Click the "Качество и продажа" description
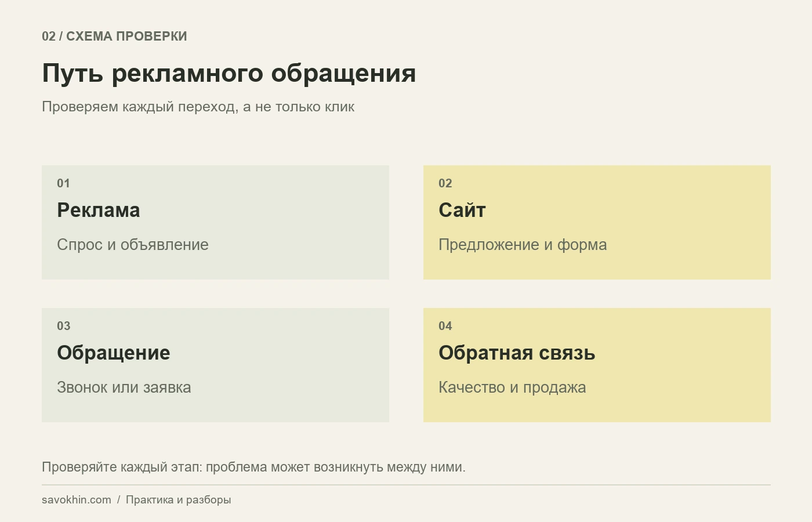812x522 pixels. (x=512, y=387)
